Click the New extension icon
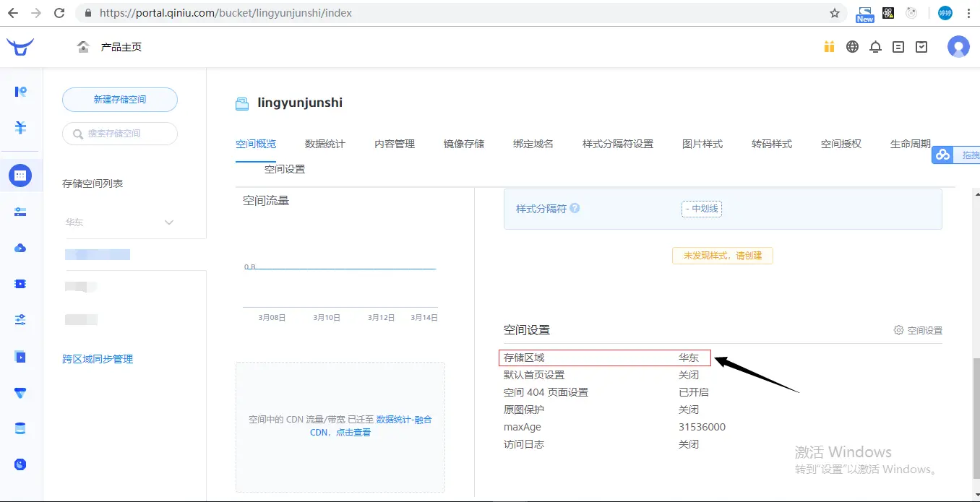 point(865,14)
